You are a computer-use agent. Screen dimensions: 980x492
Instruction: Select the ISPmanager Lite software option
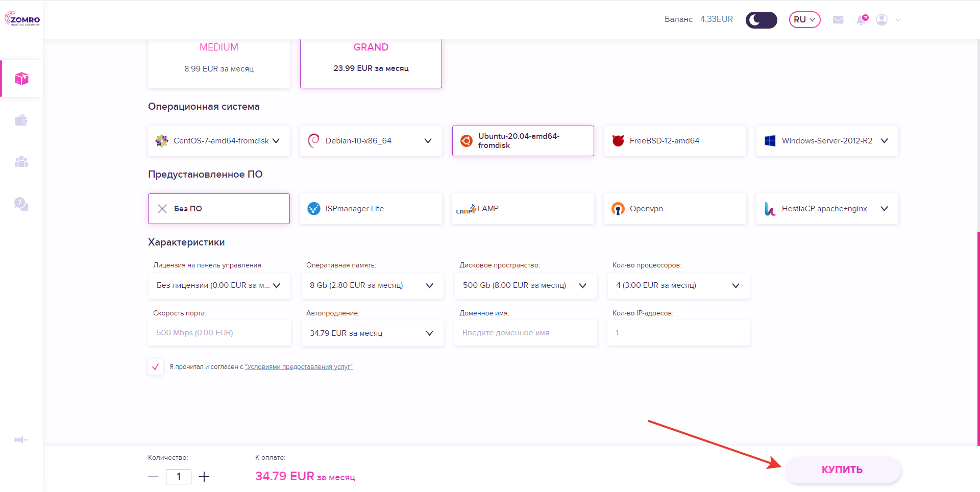[x=371, y=209]
